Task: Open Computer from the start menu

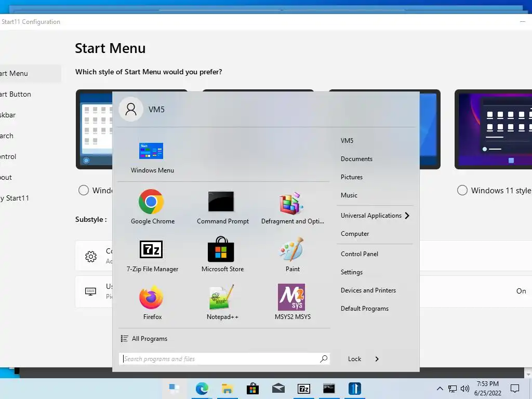Action: pyautogui.click(x=354, y=234)
